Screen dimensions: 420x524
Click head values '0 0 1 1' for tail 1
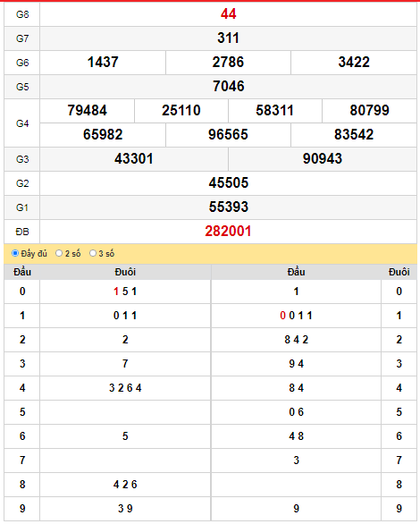296,316
